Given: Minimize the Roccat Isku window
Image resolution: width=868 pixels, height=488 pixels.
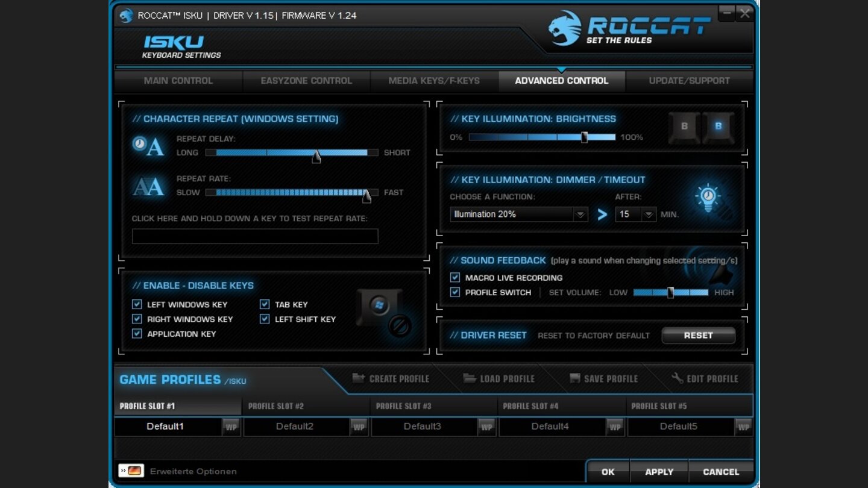Looking at the screenshot, I should (x=727, y=13).
